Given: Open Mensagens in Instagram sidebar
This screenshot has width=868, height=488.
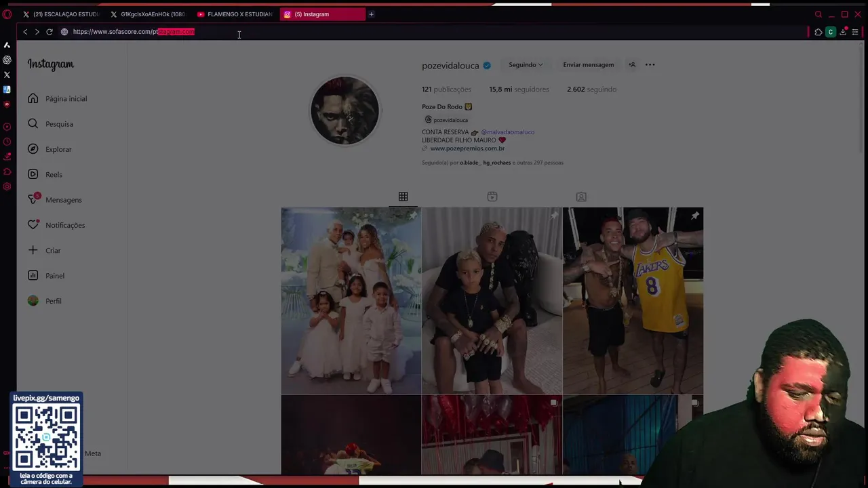Looking at the screenshot, I should click(55, 200).
